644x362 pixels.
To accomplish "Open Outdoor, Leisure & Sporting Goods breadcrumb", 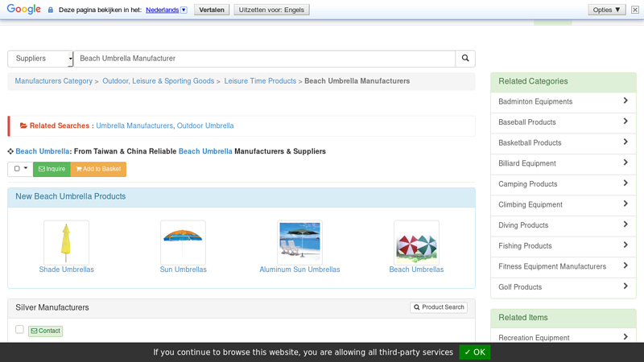I will (158, 81).
